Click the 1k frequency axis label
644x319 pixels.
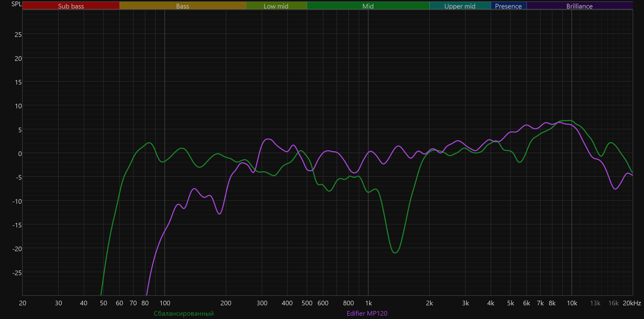tap(369, 303)
